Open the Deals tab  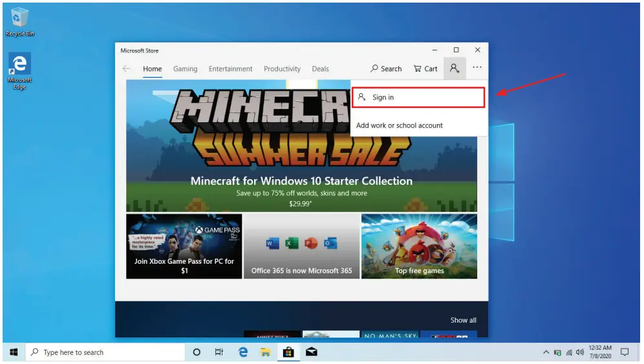[320, 69]
